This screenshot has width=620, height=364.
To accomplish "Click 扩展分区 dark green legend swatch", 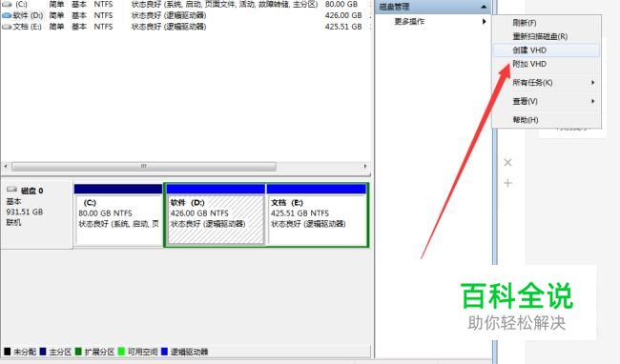I will 78,352.
